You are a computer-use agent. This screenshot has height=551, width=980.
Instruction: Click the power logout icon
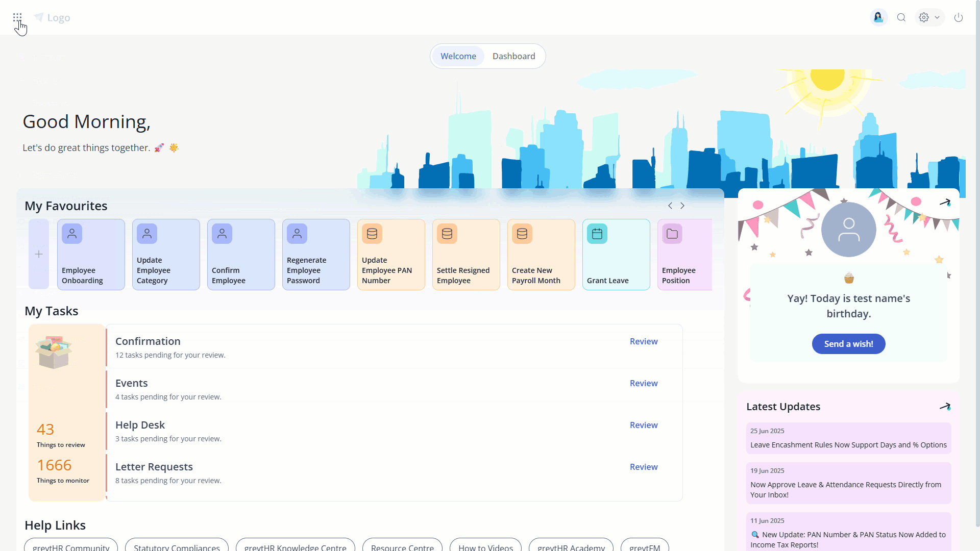pos(959,17)
